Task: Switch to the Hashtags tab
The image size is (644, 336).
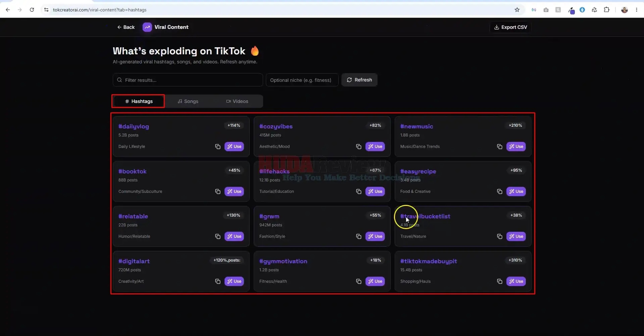Action: tap(139, 101)
